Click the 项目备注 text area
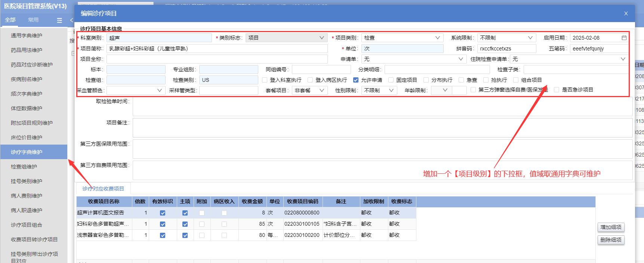 point(383,128)
